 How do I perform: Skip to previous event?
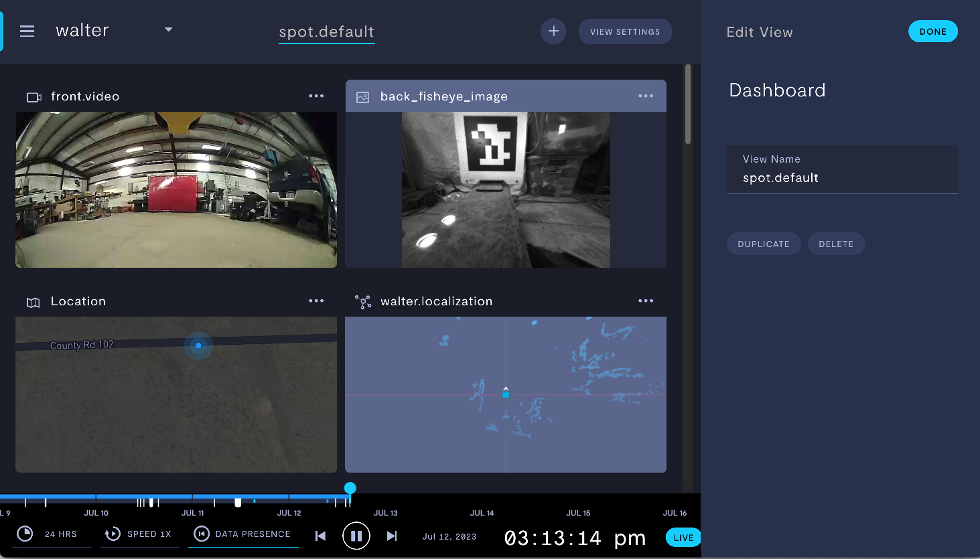pos(320,536)
